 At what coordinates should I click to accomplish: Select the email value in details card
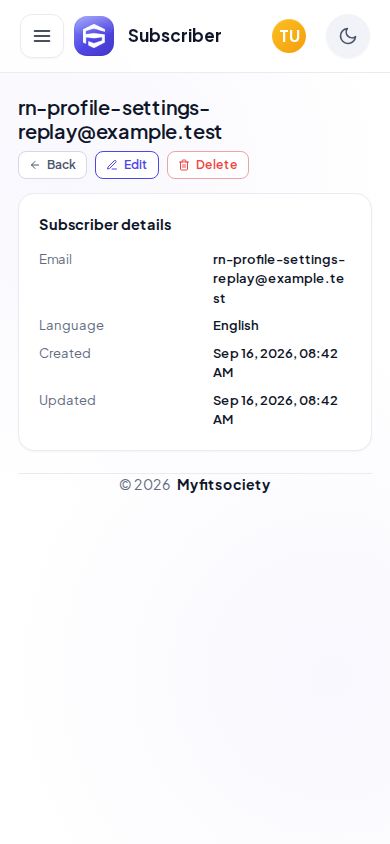279,279
